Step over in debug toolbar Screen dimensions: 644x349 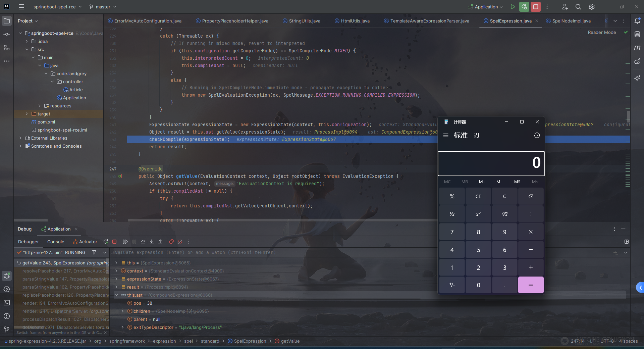click(143, 242)
